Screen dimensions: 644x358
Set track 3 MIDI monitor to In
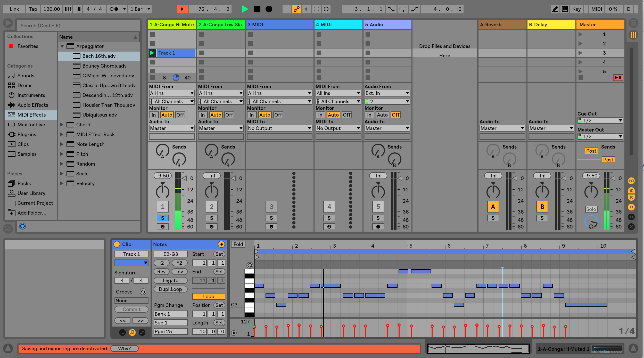pos(252,115)
